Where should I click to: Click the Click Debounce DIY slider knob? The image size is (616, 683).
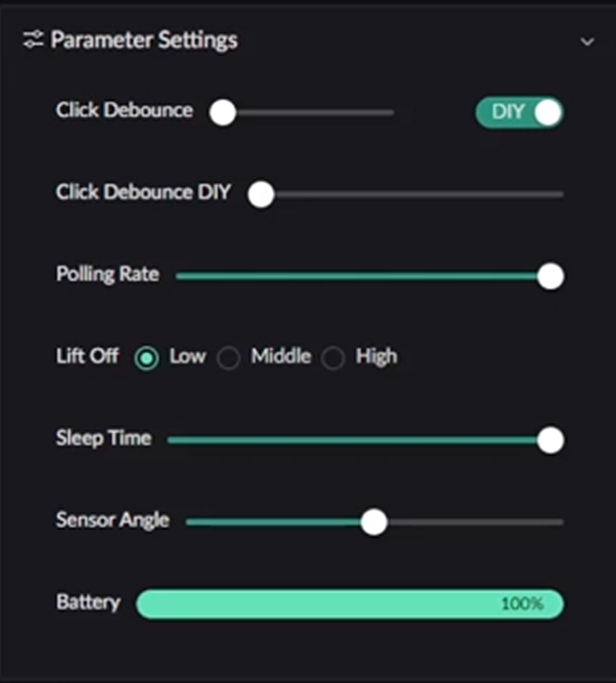point(261,194)
